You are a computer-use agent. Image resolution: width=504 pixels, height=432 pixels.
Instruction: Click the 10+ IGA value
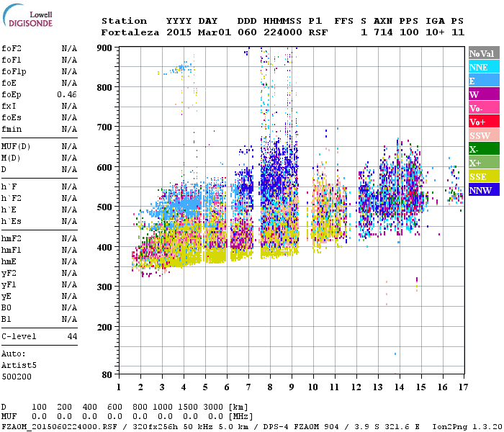(435, 32)
